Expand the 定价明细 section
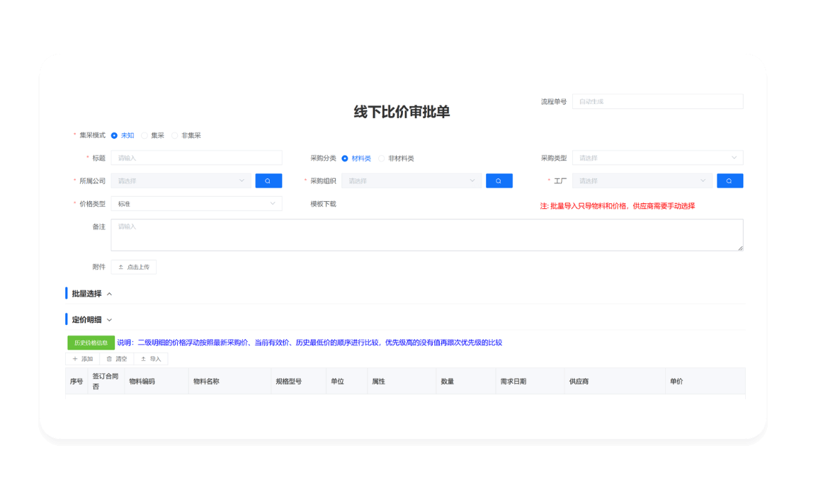The image size is (823, 504). pos(110,319)
